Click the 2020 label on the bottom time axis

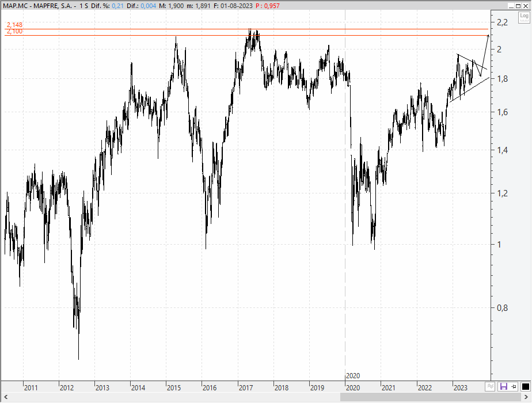point(353,387)
